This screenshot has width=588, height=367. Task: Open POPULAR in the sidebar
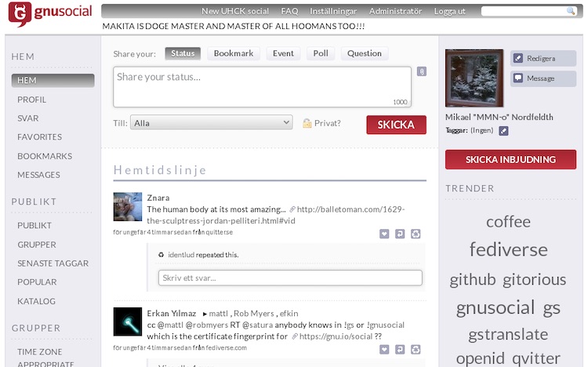37,282
